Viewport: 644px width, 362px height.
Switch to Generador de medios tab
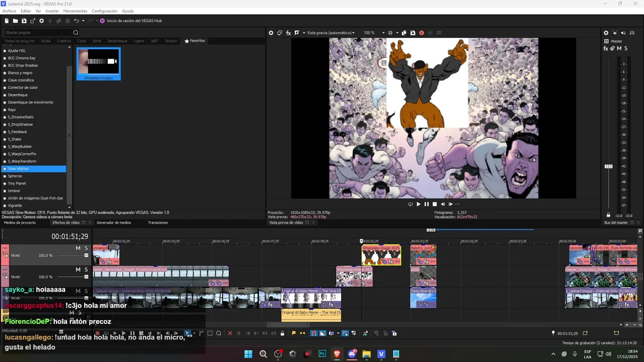click(114, 223)
